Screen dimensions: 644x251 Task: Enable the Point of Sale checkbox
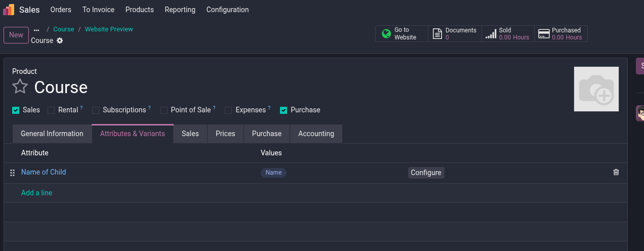coord(164,110)
